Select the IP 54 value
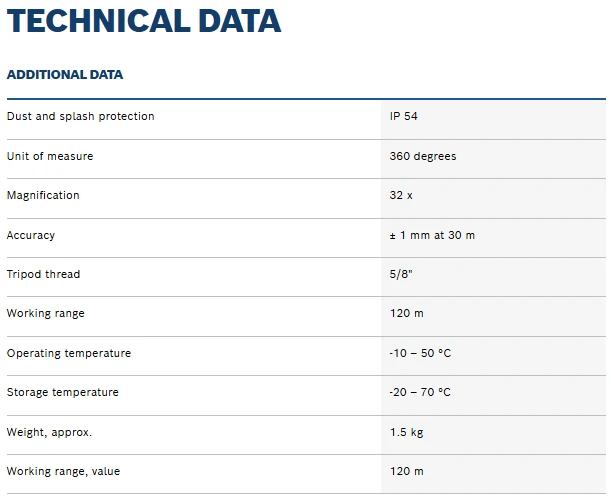The image size is (611, 500). coord(403,116)
